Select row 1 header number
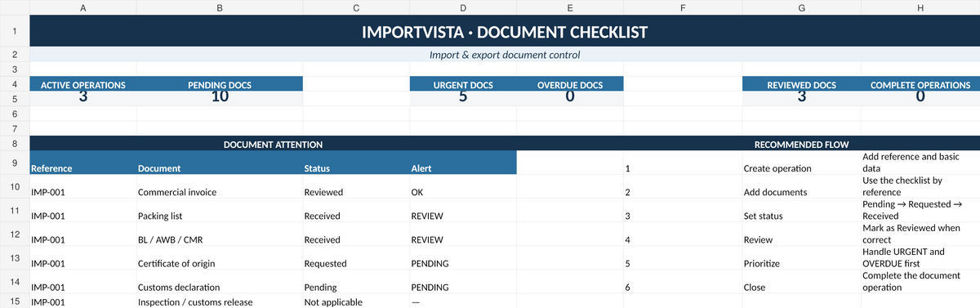This screenshot has height=308, width=980. click(15, 32)
